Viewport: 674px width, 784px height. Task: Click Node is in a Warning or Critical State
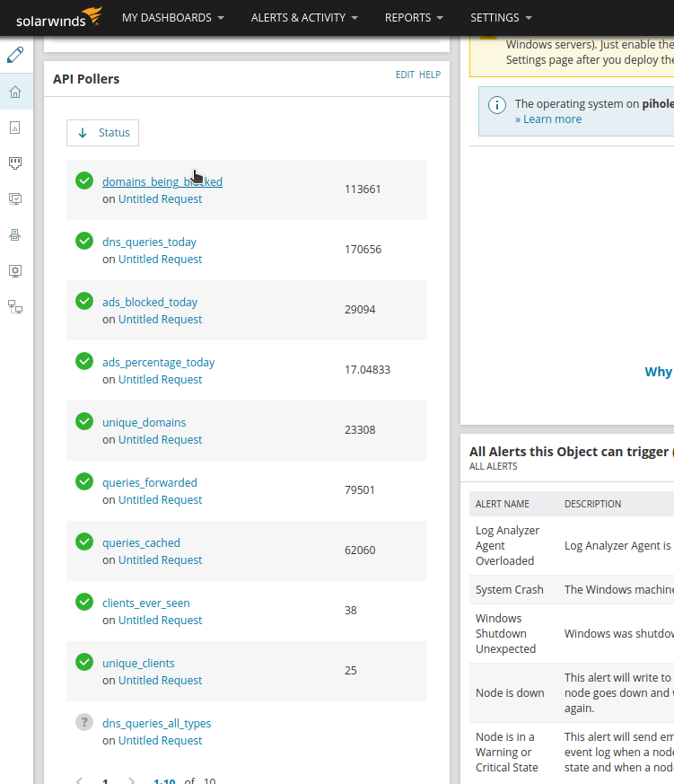507,752
